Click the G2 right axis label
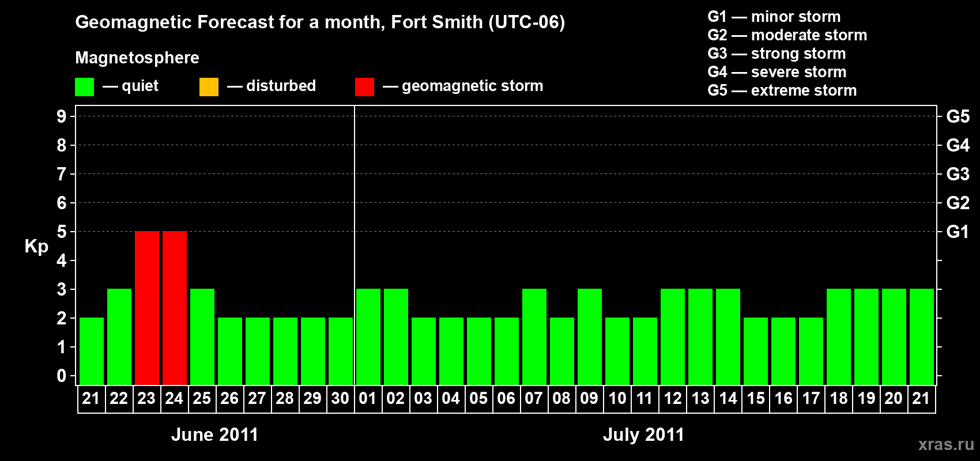This screenshot has height=461, width=980. pyautogui.click(x=958, y=203)
